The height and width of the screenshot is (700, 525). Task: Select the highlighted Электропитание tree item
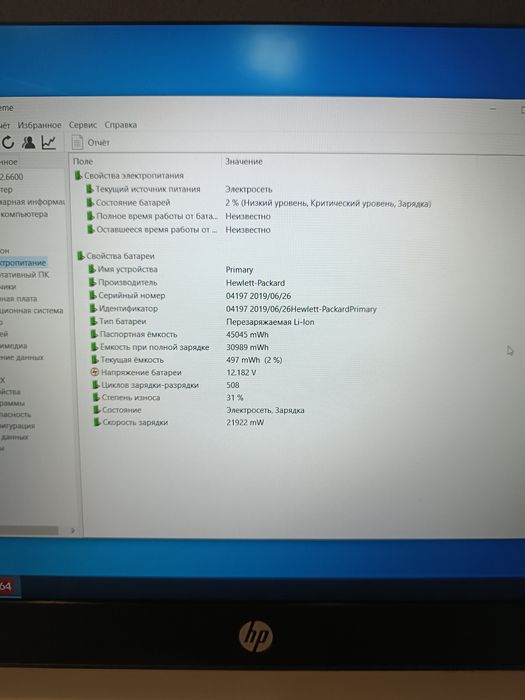point(23,263)
